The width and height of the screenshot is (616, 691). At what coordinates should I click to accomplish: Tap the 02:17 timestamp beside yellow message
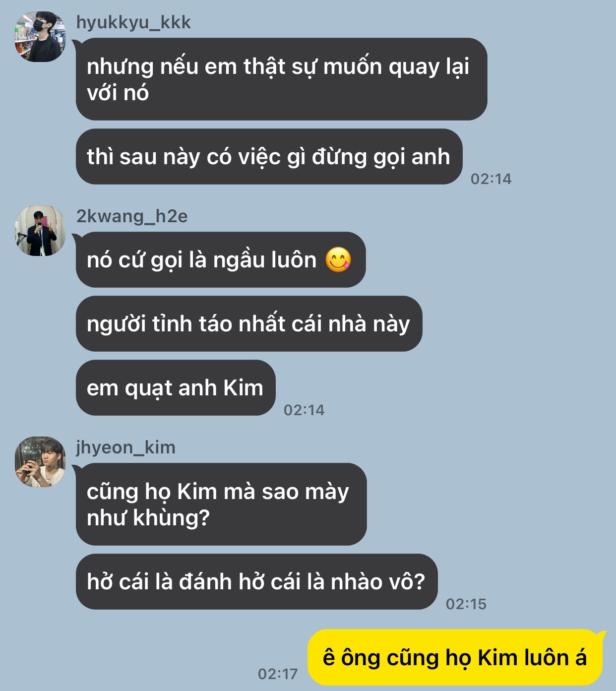click(x=278, y=674)
